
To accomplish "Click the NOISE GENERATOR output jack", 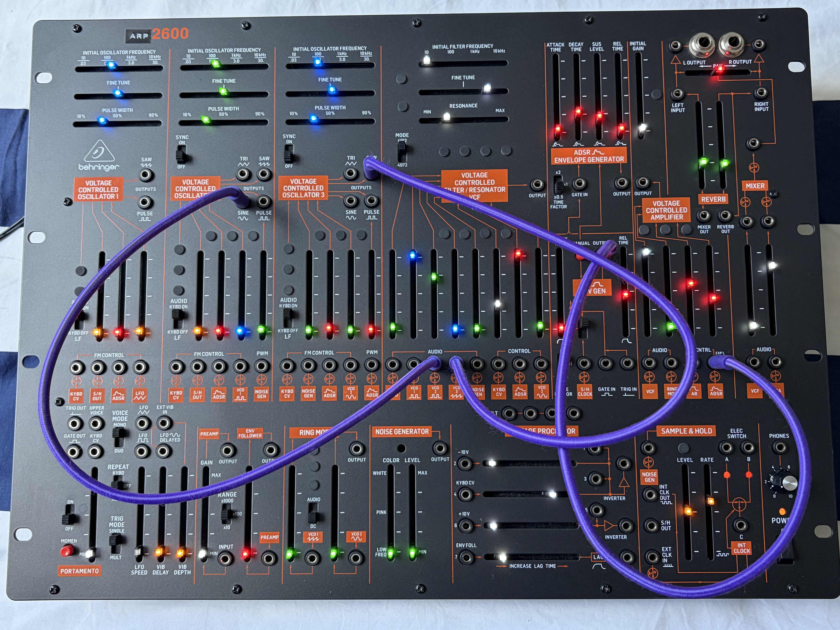I will (440, 449).
